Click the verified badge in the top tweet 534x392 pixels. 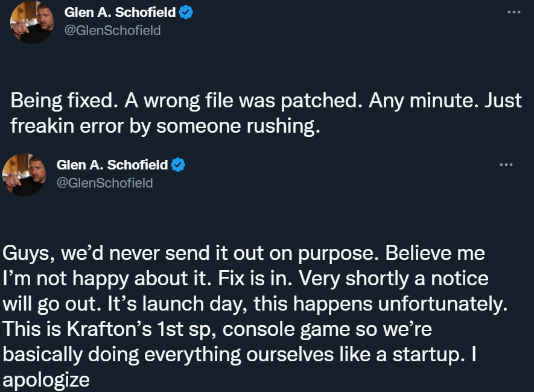pyautogui.click(x=186, y=13)
